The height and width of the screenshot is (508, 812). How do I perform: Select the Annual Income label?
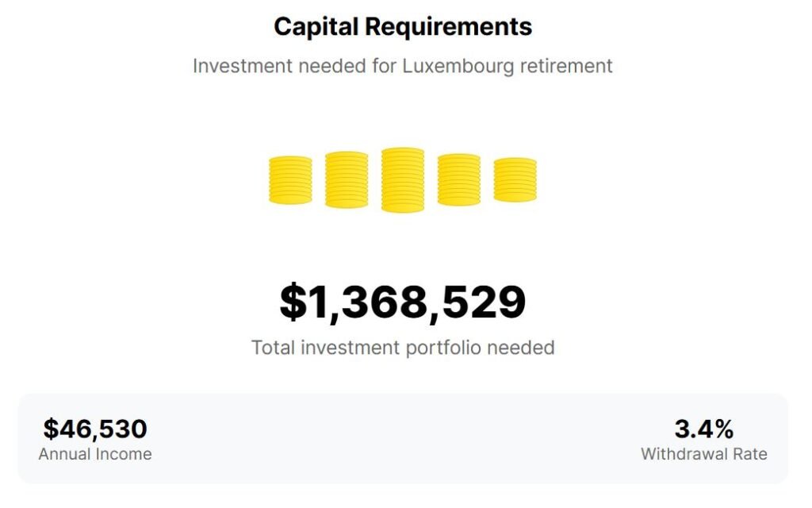(x=95, y=455)
